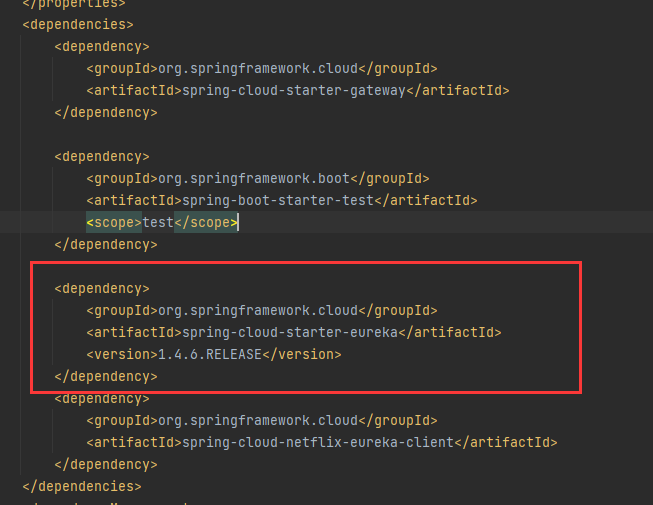This screenshot has width=653, height=505.
Task: Click the version value 1.4.6.RELEASE
Action: (x=209, y=355)
